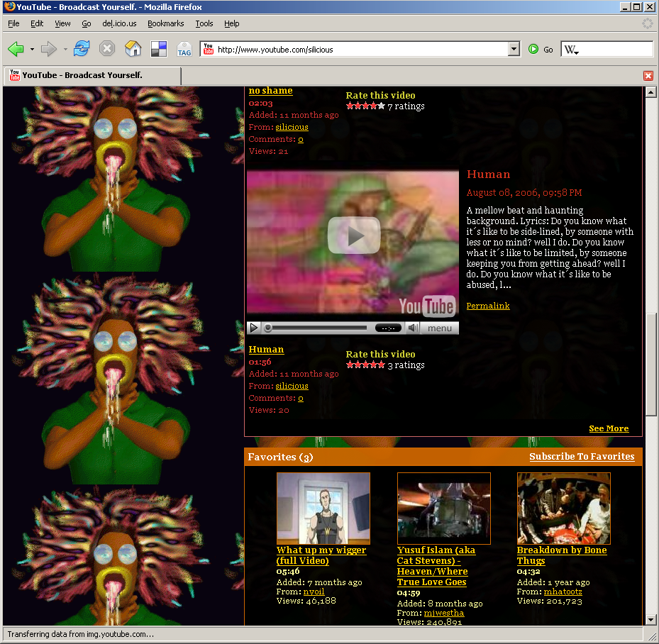Open mhatootz uploader link
Screen dimensions: 659x644
[563, 592]
